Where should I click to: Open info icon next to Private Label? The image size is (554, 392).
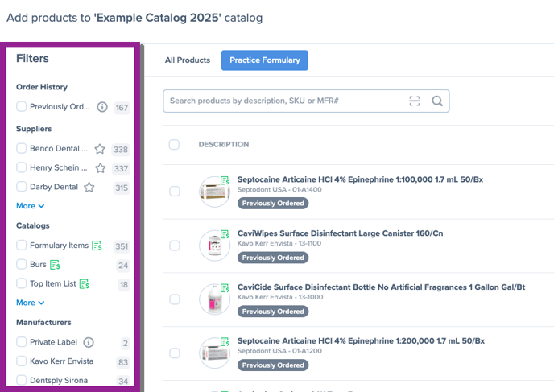tap(89, 342)
